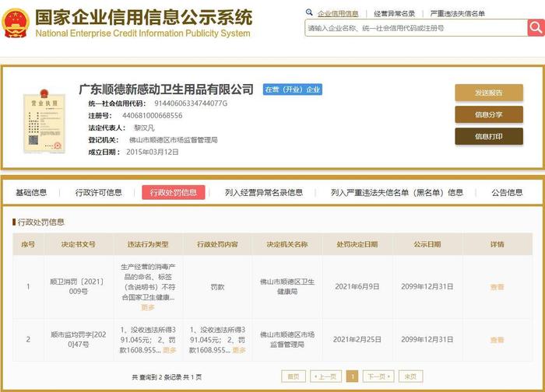
Task: Click legal representative name 黎汉凡
Action: (x=144, y=128)
